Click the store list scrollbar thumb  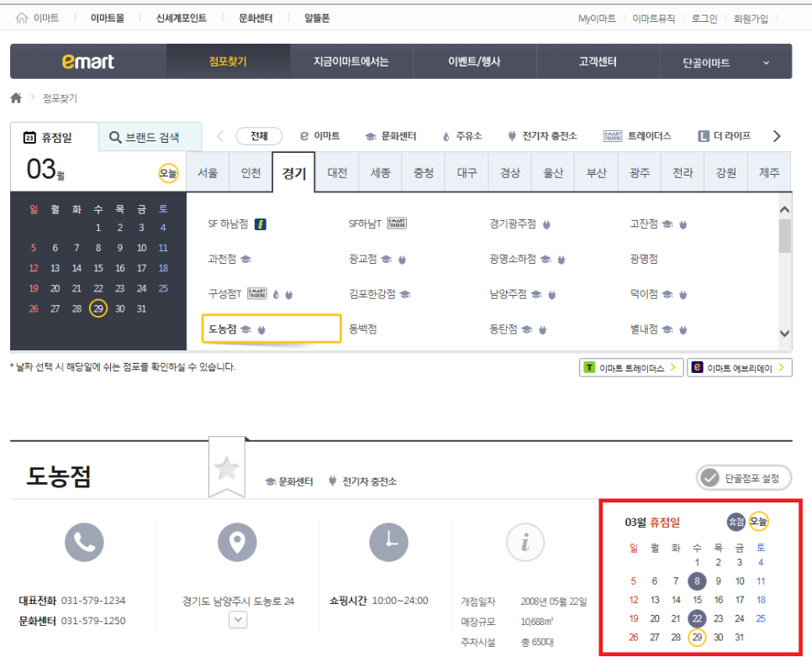tap(784, 236)
